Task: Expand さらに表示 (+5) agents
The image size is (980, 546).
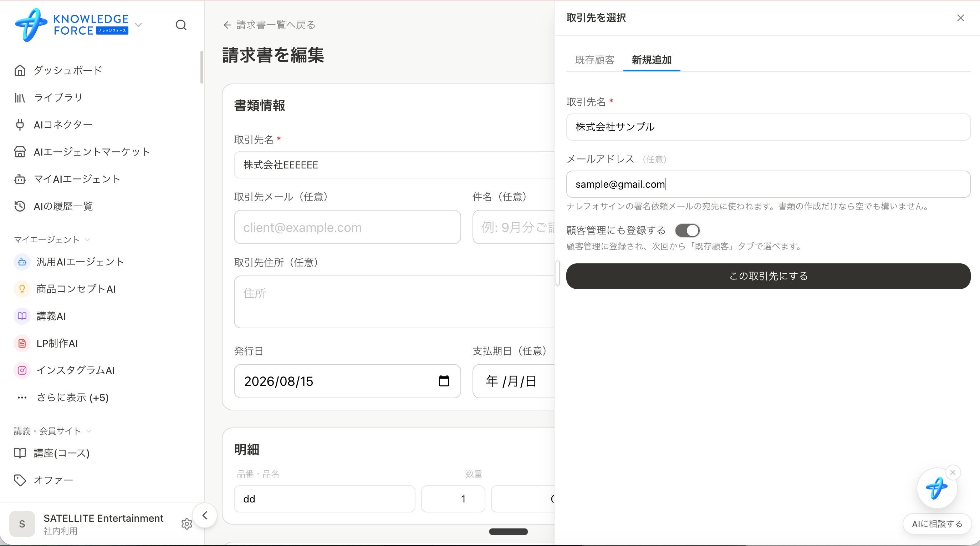Action: 63,398
